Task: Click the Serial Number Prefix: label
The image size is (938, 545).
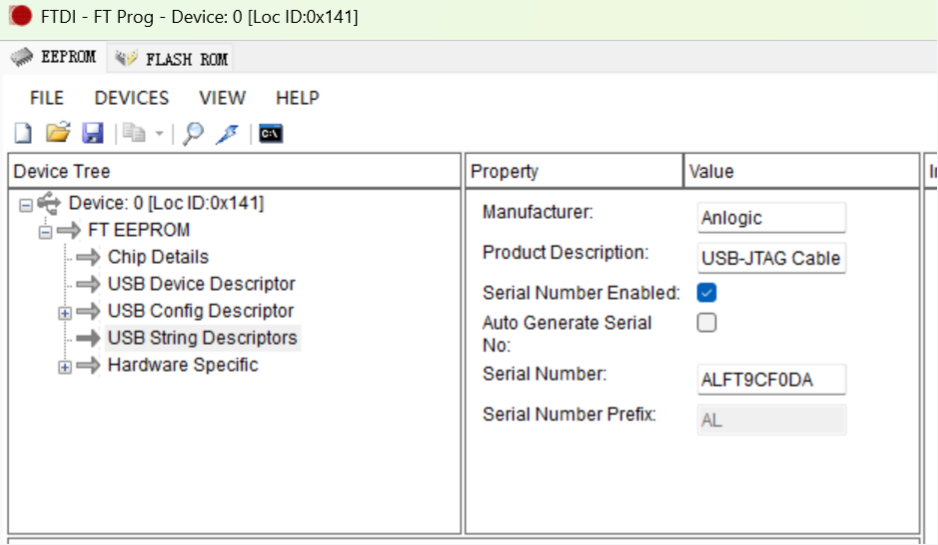Action: 569,414
